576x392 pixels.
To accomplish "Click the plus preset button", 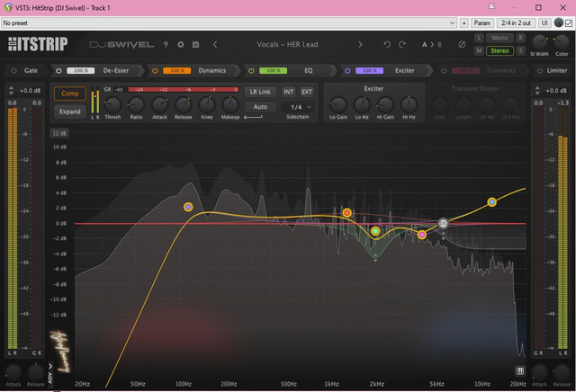I will click(x=464, y=23).
